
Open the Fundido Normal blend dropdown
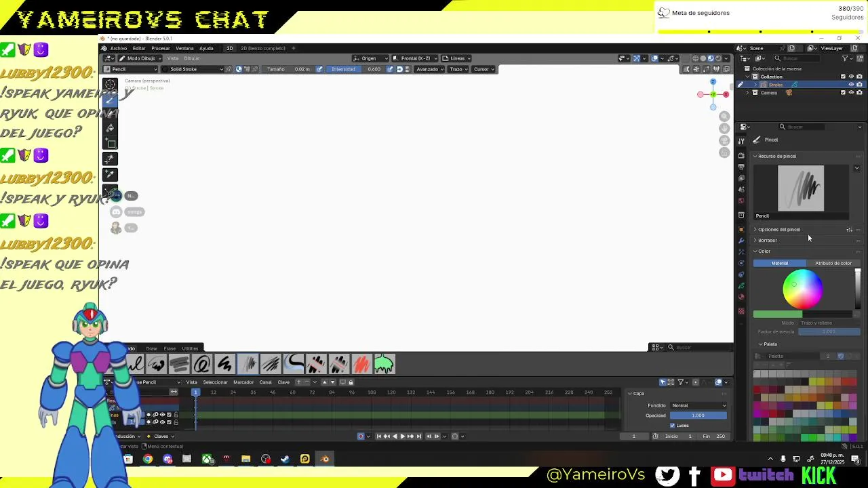pos(698,405)
